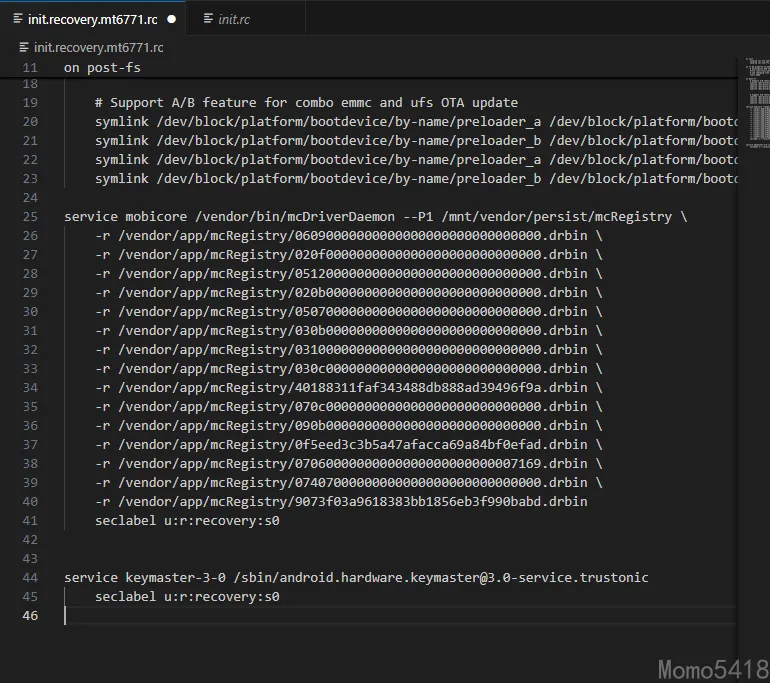Click the A/B feature comment on line 19
The width and height of the screenshot is (770, 683).
click(x=306, y=102)
